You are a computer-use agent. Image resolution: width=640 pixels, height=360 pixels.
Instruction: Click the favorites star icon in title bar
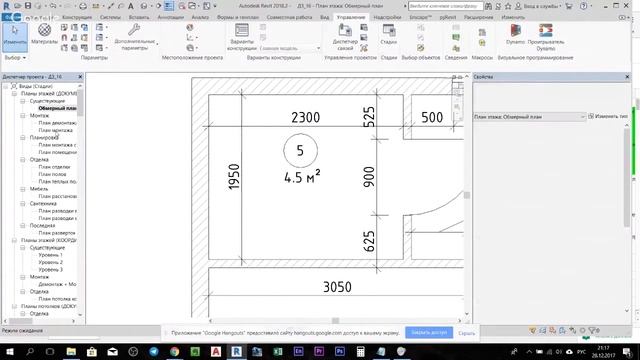[x=508, y=6]
